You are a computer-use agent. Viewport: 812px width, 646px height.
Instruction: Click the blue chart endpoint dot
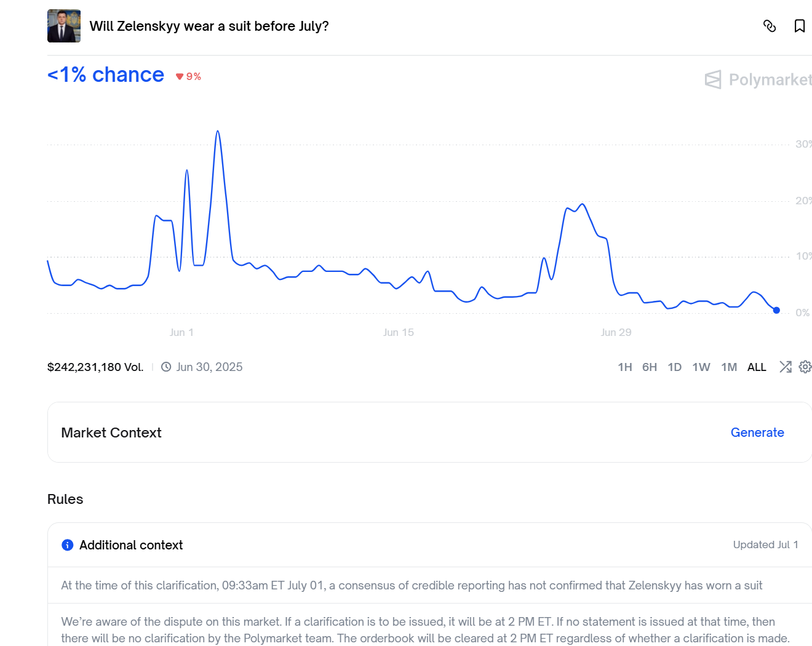pos(776,310)
